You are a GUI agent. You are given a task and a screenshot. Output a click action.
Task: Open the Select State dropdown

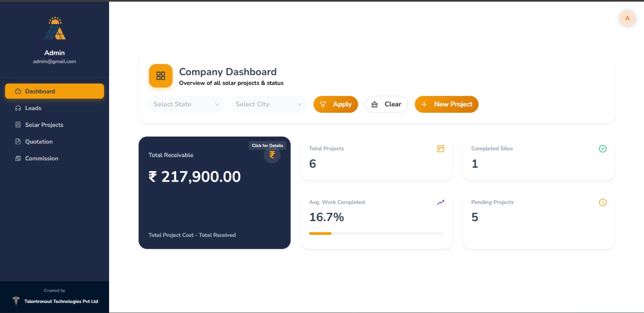coord(186,104)
